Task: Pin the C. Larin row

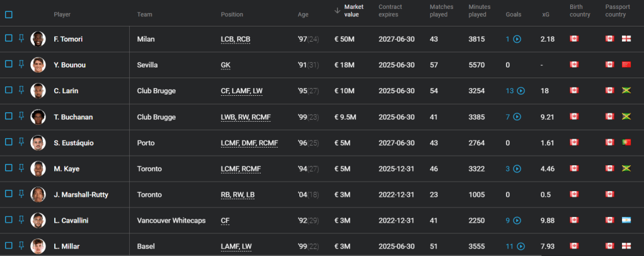Action: pos(21,90)
